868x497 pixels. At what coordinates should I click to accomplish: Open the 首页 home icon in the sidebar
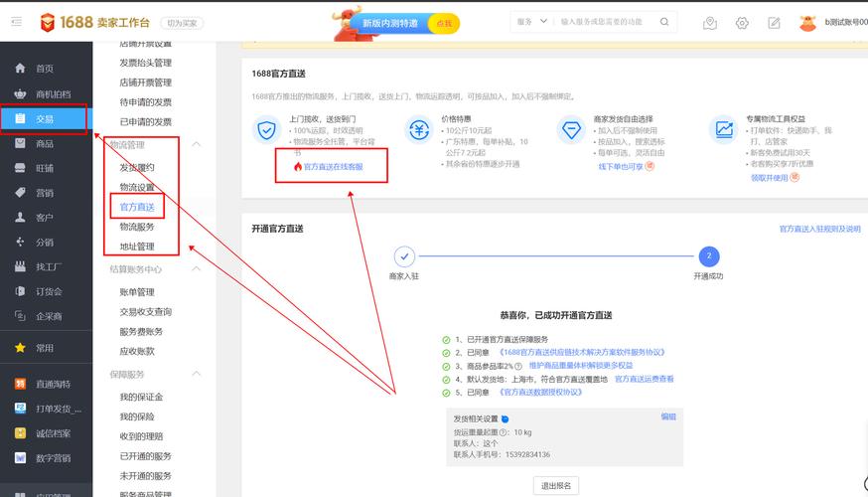20,69
